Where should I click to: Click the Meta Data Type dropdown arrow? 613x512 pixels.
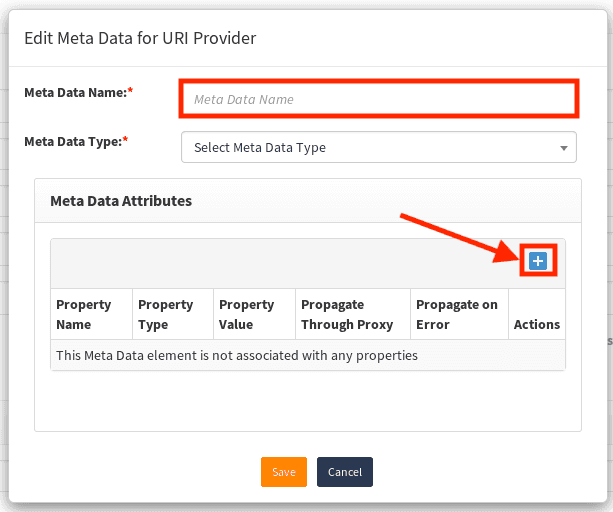coord(564,148)
